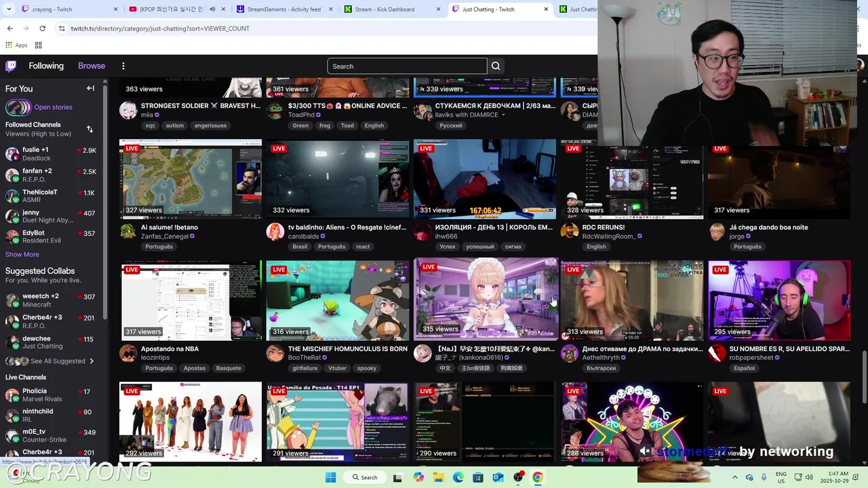The image size is (868, 488).
Task: Open Zanfas_Cenegal channel name link
Action: click(x=165, y=237)
